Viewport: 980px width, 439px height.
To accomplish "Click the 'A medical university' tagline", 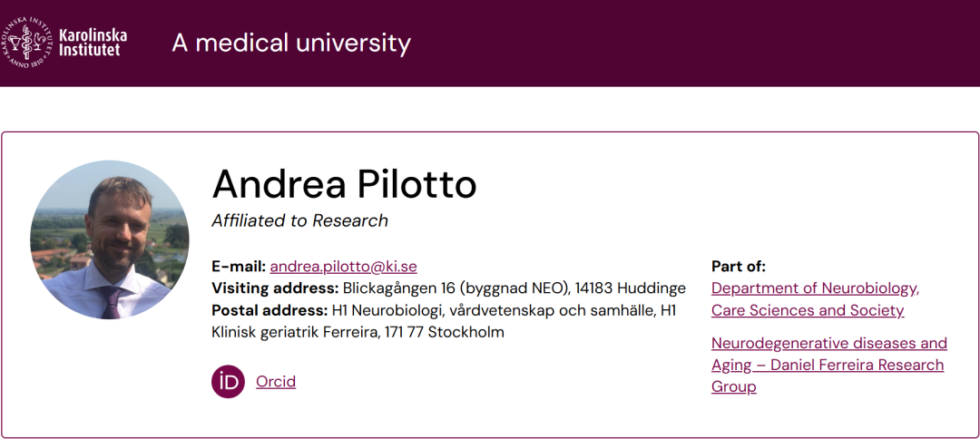I will point(291,44).
